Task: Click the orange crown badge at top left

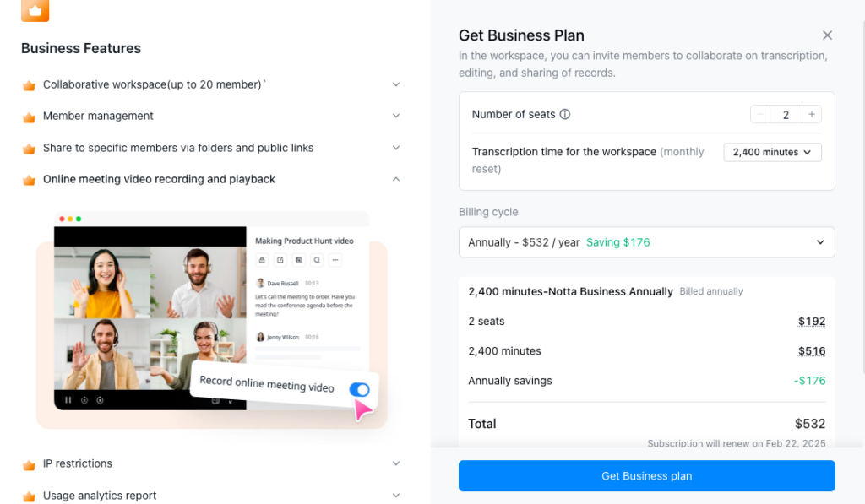Action: click(35, 10)
